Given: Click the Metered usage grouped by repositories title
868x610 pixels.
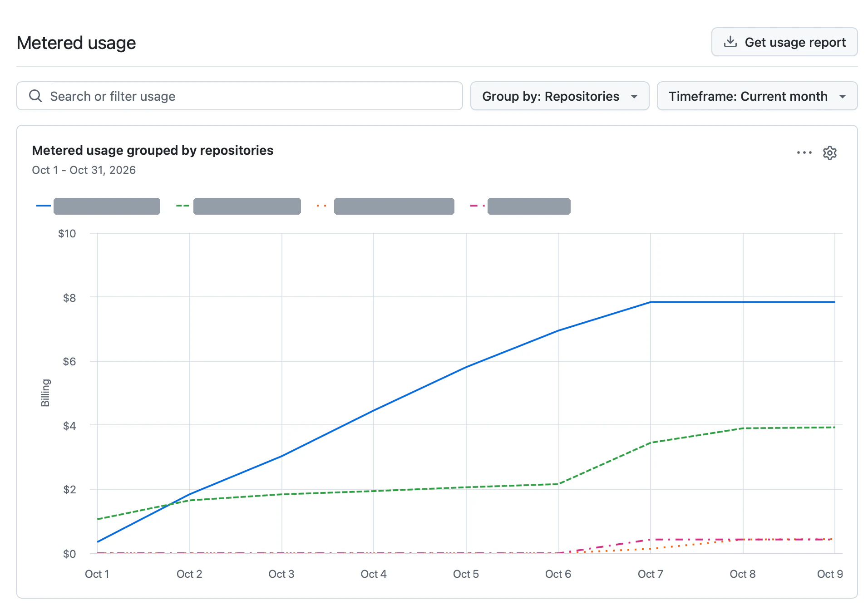Looking at the screenshot, I should click(x=153, y=150).
